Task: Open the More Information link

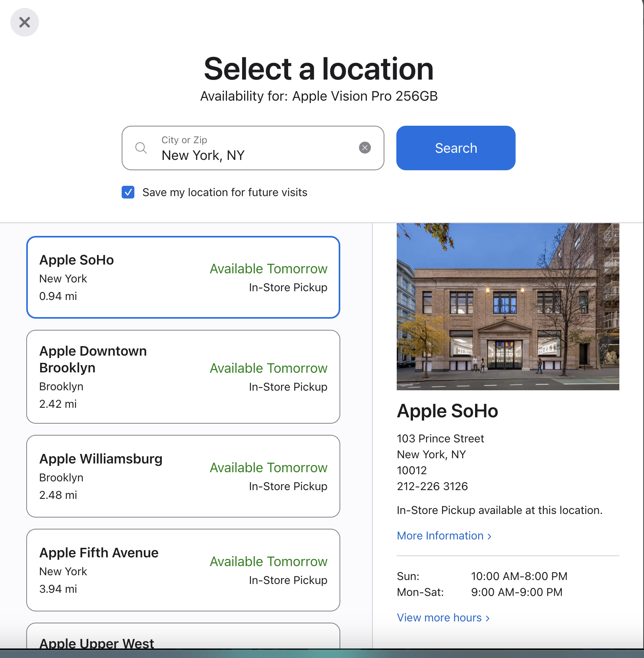Action: (x=444, y=536)
